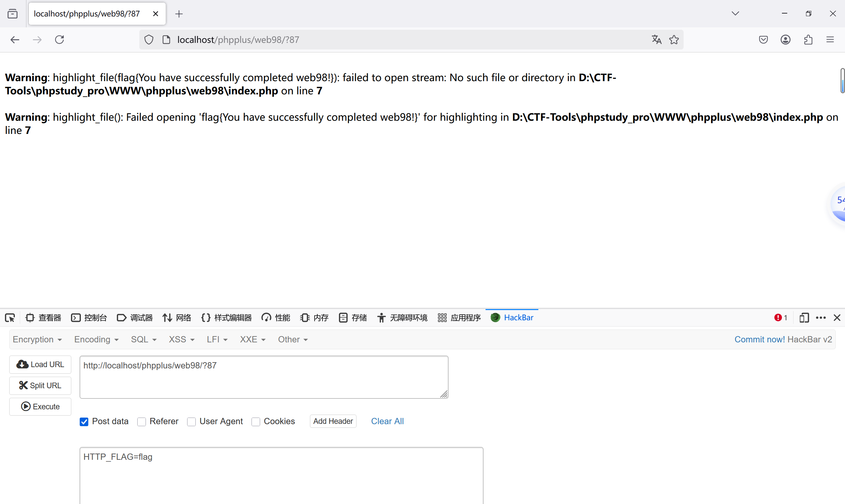Open the SQL dropdown in HackBar
The width and height of the screenshot is (845, 504).
143,339
